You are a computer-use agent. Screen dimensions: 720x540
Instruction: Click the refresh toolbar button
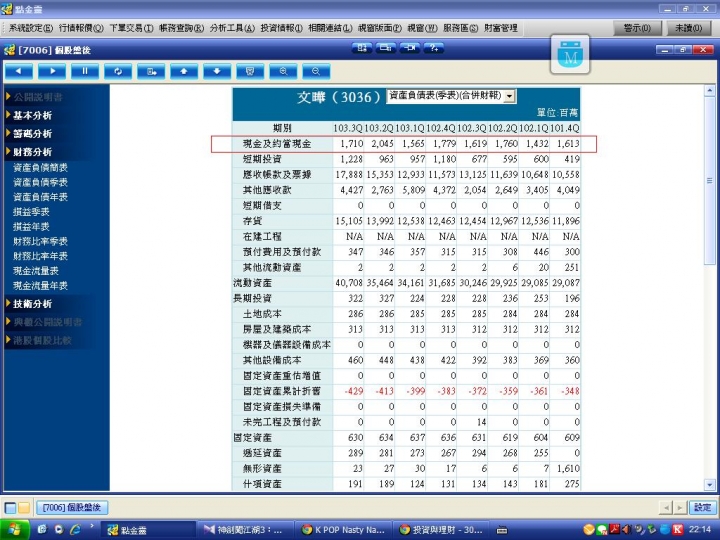[118, 72]
